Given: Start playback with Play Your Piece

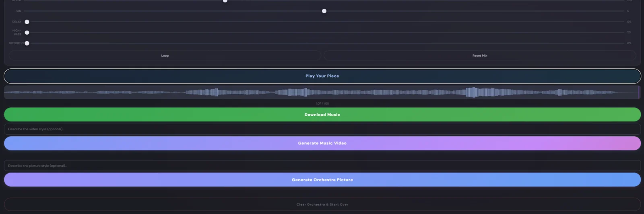Looking at the screenshot, I should (322, 76).
